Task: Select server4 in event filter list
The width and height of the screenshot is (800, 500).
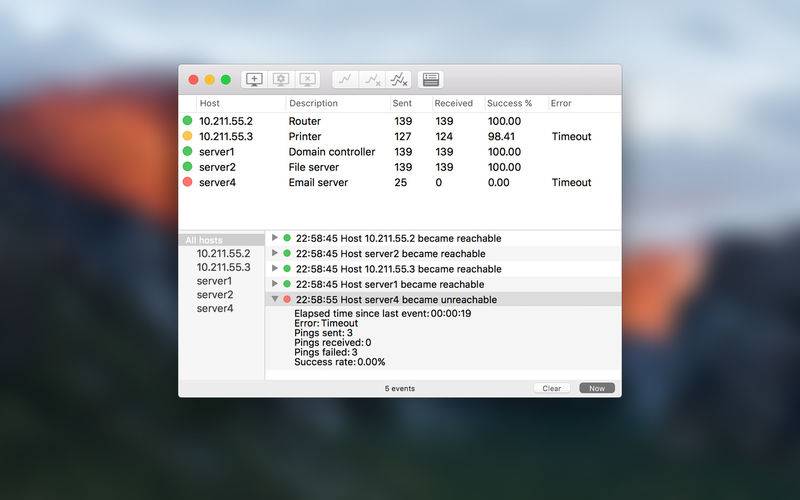Action: (215, 309)
